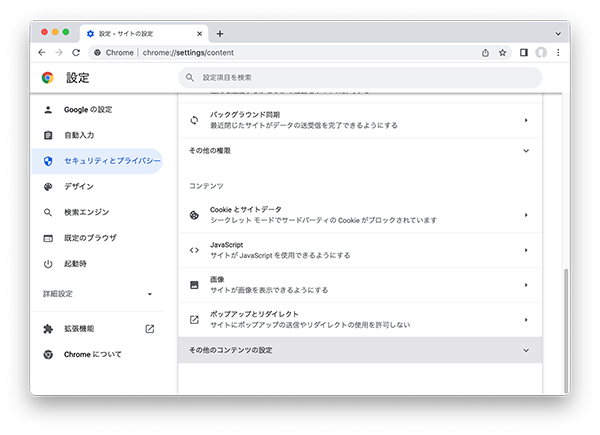Open ポップアップとリダイレクト settings row

[x=360, y=319]
